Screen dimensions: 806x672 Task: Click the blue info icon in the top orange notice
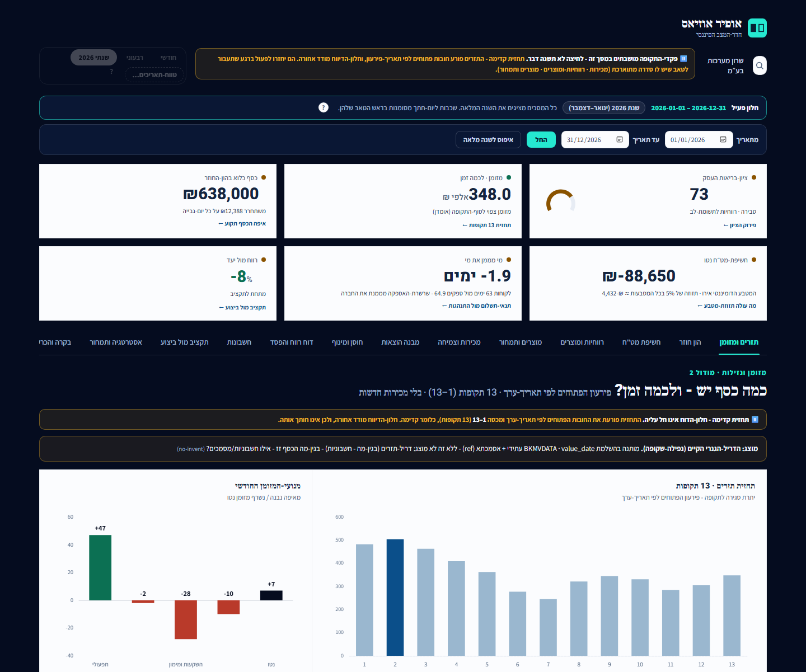point(683,58)
